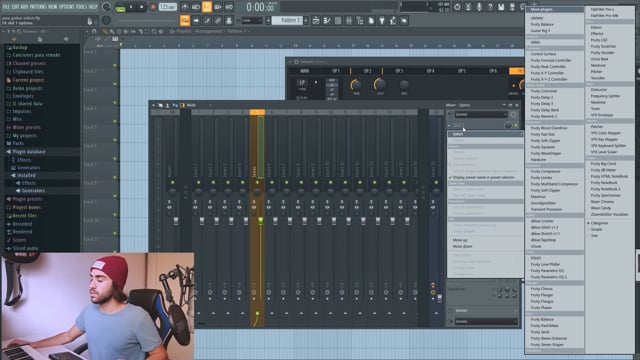The image size is (640, 360).
Task: Click the main volume knob beside Help menu
Action: [107, 7]
